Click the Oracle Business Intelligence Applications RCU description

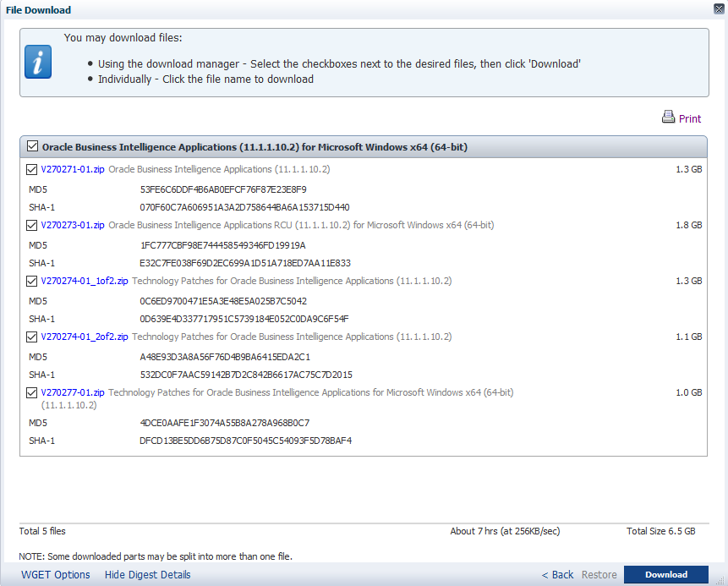click(x=301, y=225)
